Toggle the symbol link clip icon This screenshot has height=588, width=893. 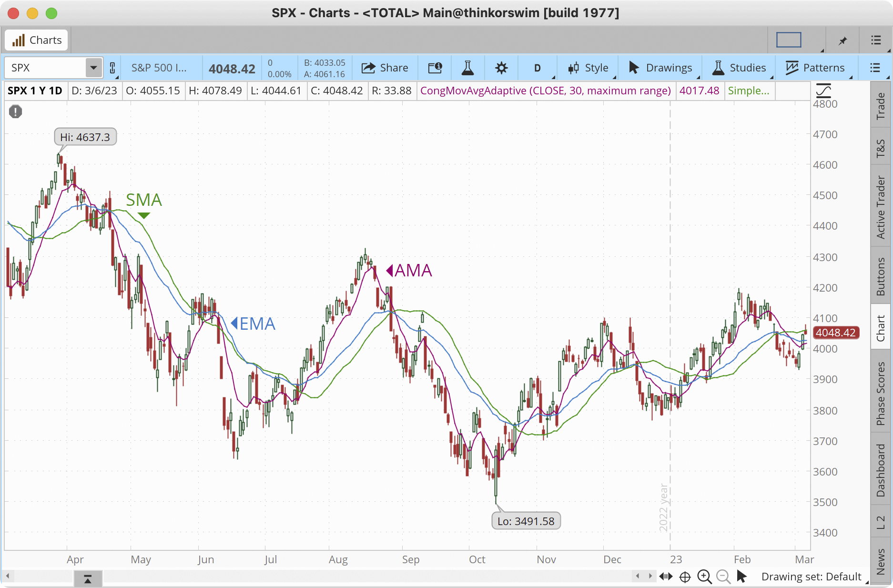(x=112, y=68)
